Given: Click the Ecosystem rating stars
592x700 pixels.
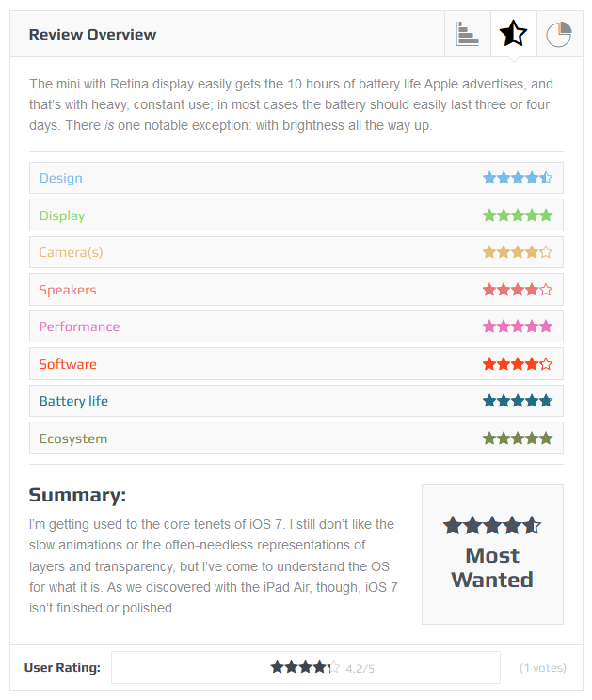Looking at the screenshot, I should [x=517, y=438].
